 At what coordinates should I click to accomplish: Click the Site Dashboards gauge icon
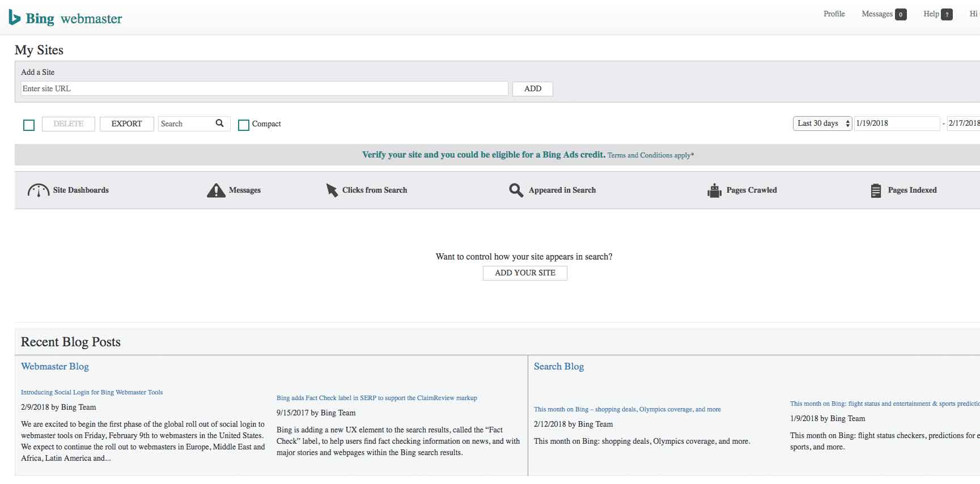click(x=38, y=190)
